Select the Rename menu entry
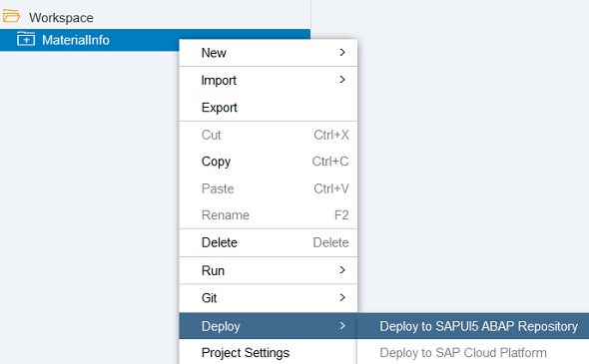589x364 pixels. [269, 215]
